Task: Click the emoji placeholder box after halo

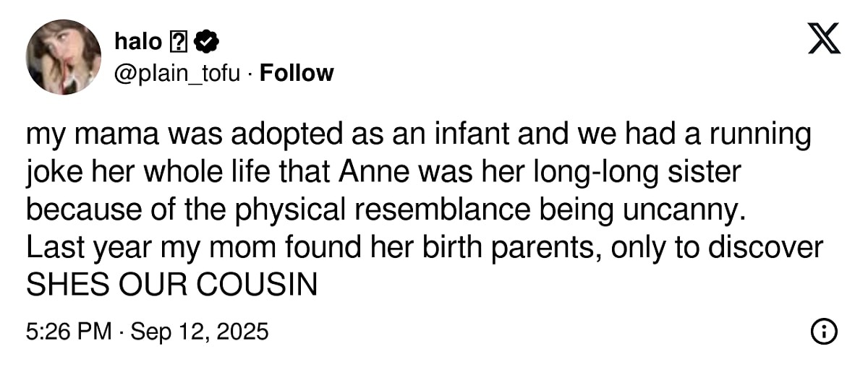Action: [x=178, y=43]
